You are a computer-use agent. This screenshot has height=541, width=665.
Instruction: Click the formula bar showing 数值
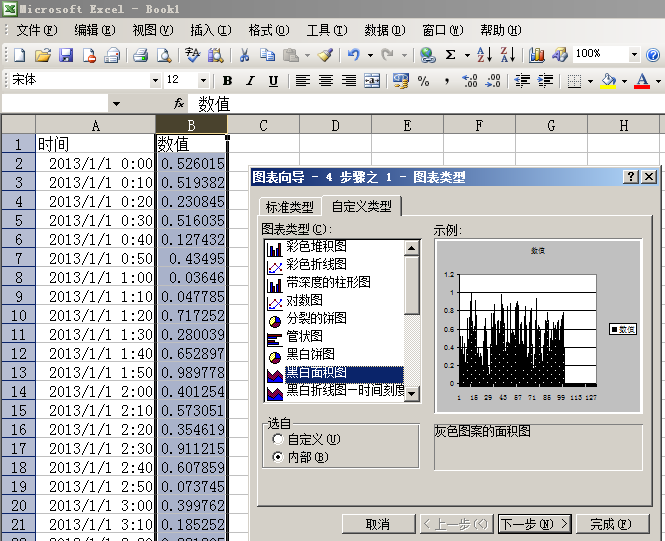tap(424, 104)
